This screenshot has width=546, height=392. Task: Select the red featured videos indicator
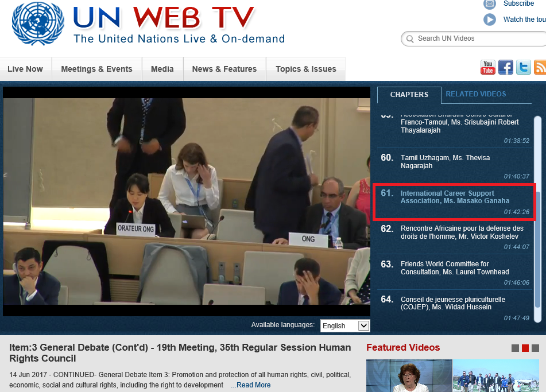tap(525, 348)
